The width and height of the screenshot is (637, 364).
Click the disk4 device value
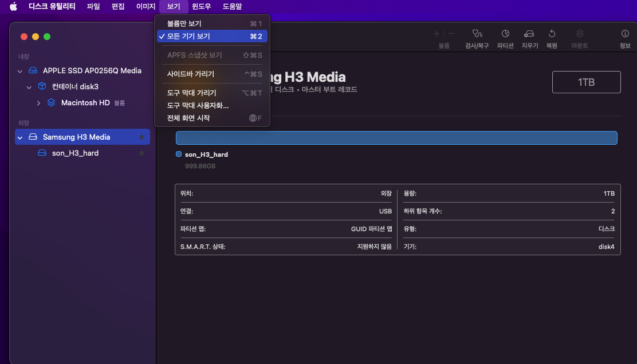point(606,247)
